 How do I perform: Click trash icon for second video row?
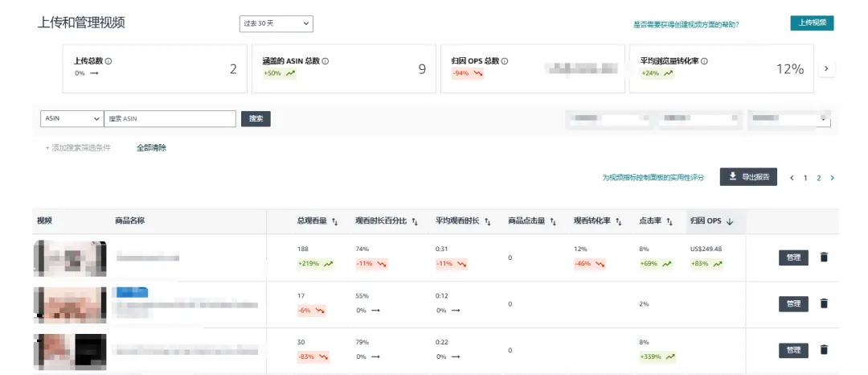pos(823,303)
